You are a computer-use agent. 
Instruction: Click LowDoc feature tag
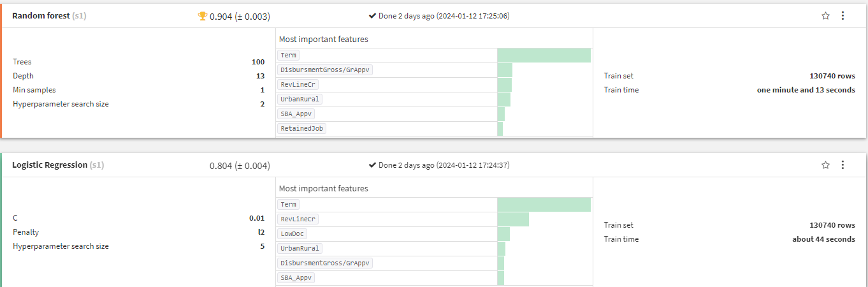point(293,234)
